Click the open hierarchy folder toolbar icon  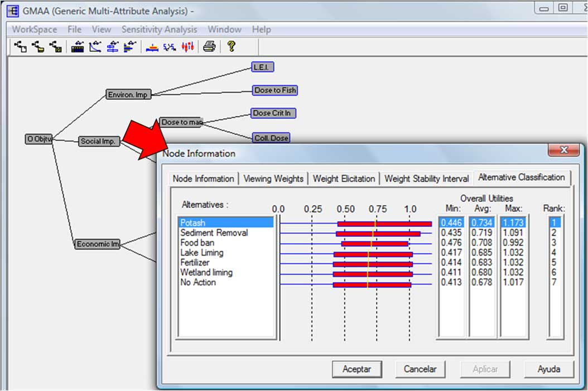38,47
